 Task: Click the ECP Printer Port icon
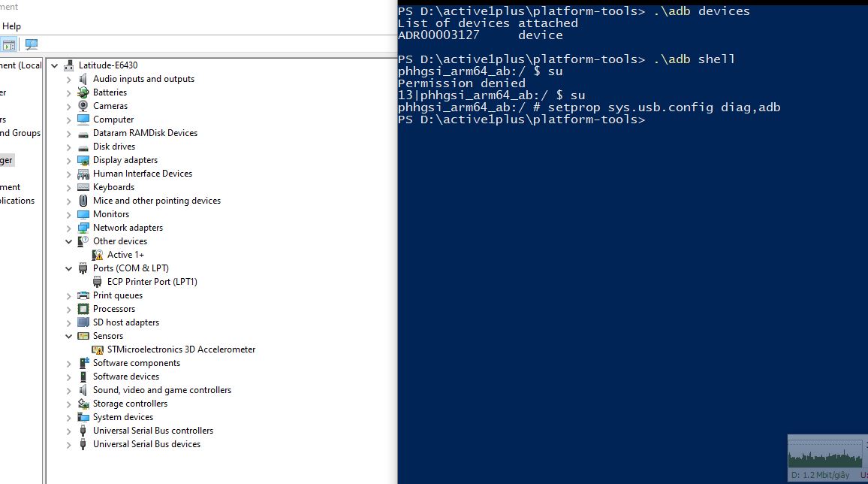pos(98,282)
